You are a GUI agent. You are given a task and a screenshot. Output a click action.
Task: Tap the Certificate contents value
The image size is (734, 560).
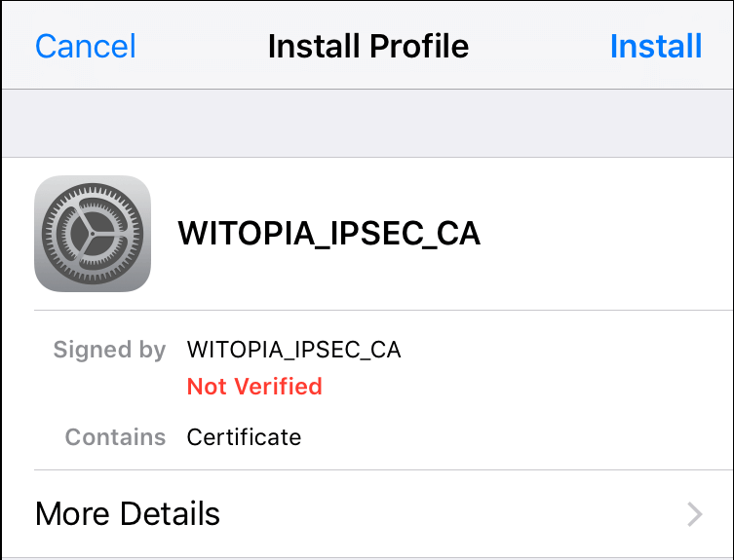pos(244,437)
